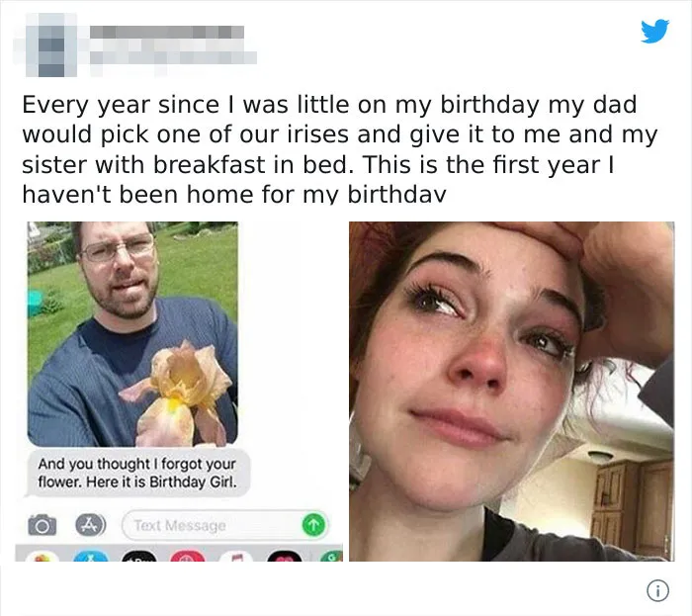Open the dad holding iris photo
Image resolution: width=692 pixels, height=616 pixels.
pyautogui.click(x=132, y=334)
